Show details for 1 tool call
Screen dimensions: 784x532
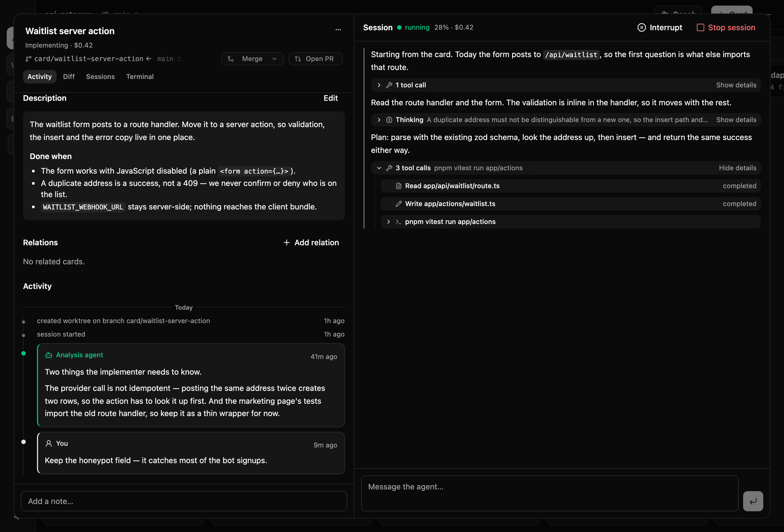[x=736, y=85]
